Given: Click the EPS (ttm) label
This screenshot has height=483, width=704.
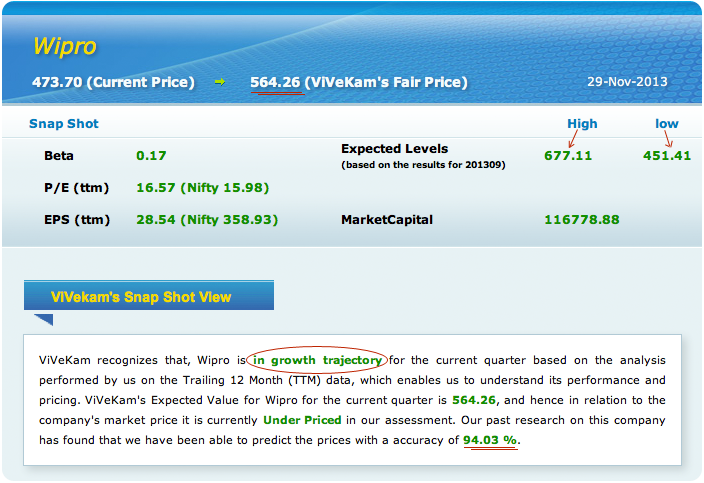Looking at the screenshot, I should coord(77,220).
